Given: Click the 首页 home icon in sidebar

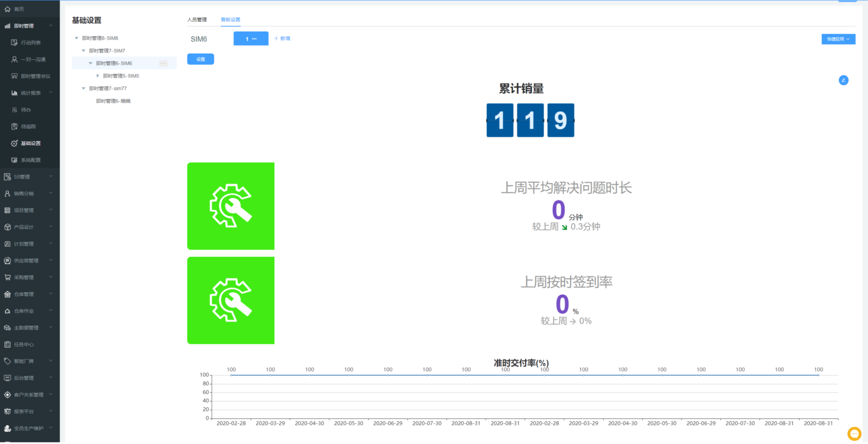Looking at the screenshot, I should [8, 9].
